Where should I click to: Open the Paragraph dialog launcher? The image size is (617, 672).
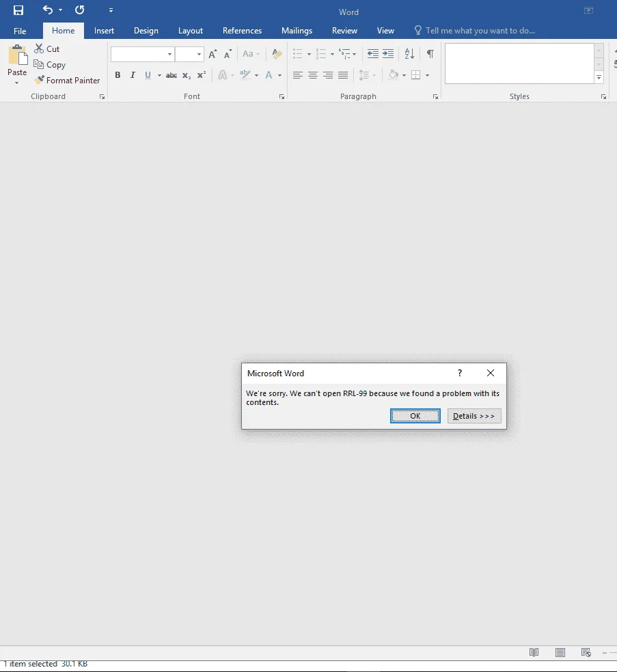[x=436, y=97]
